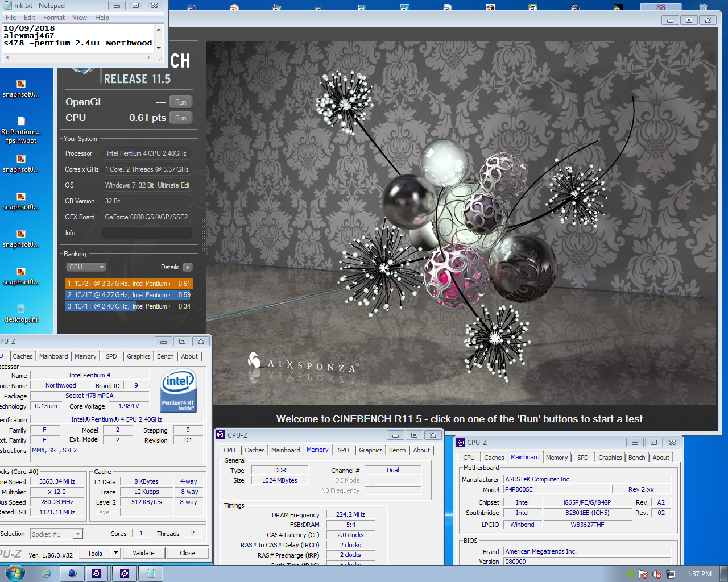This screenshot has height=582, width=728.
Task: Open the Windows Start menu orb
Action: 15,573
